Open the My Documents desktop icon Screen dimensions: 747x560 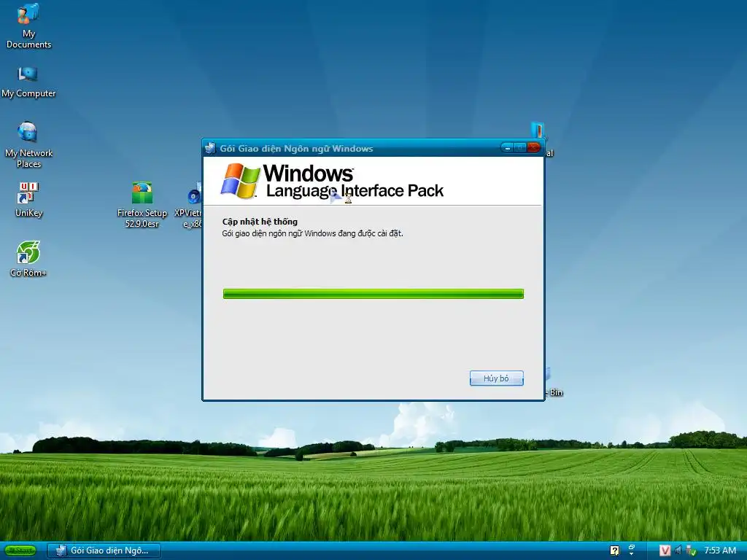28,26
